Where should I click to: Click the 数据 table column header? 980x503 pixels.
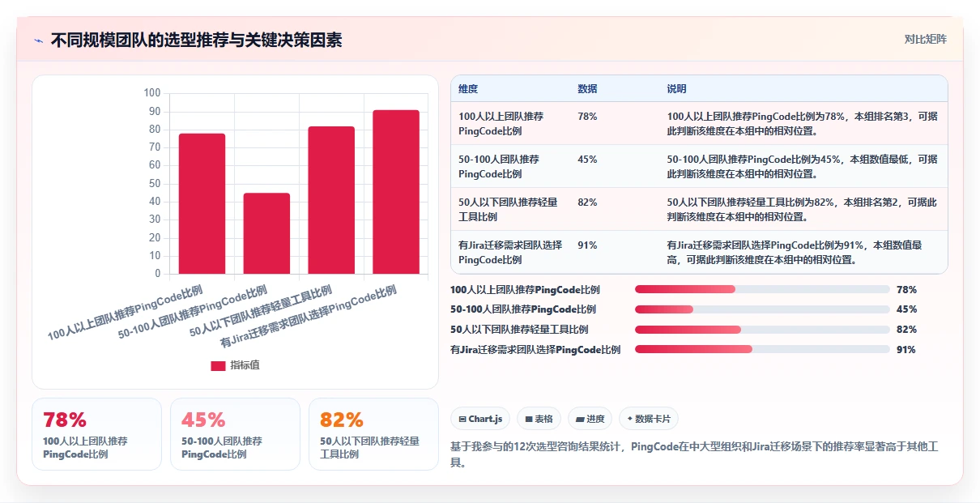point(587,88)
